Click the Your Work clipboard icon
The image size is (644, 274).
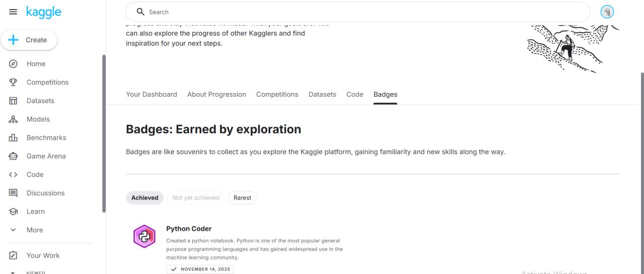click(x=14, y=255)
